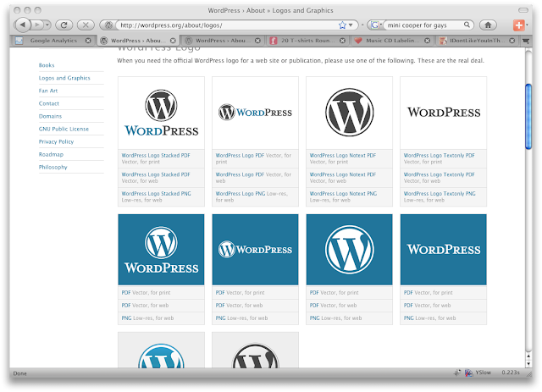
Task: Download WordPress Logo Textonly PNG
Action: [440, 194]
